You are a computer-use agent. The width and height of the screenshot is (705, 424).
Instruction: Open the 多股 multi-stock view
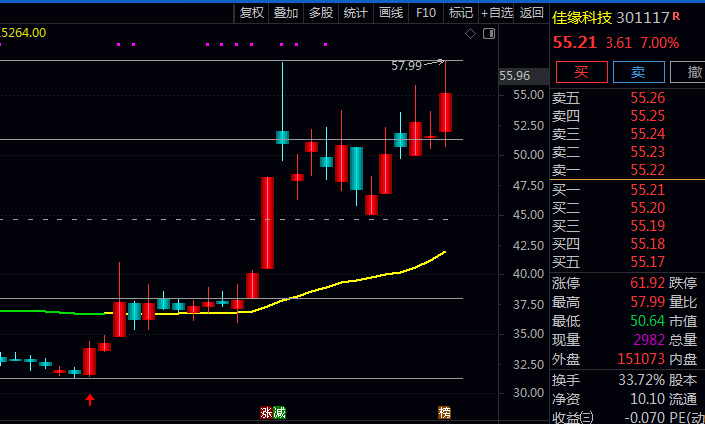321,13
